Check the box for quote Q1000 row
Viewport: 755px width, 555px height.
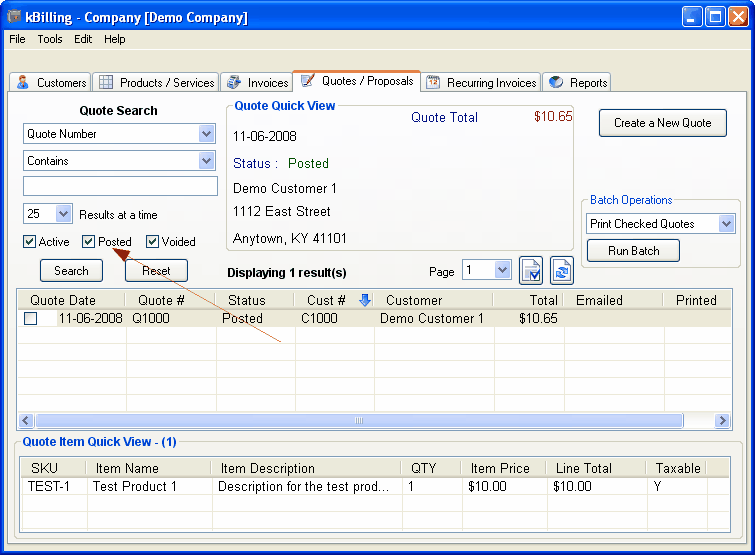coord(31,318)
